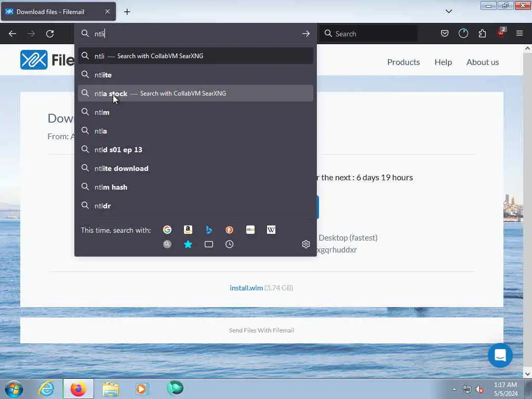This screenshot has width=532, height=399.
Task: Search this time with eBay icon
Action: tap(250, 230)
